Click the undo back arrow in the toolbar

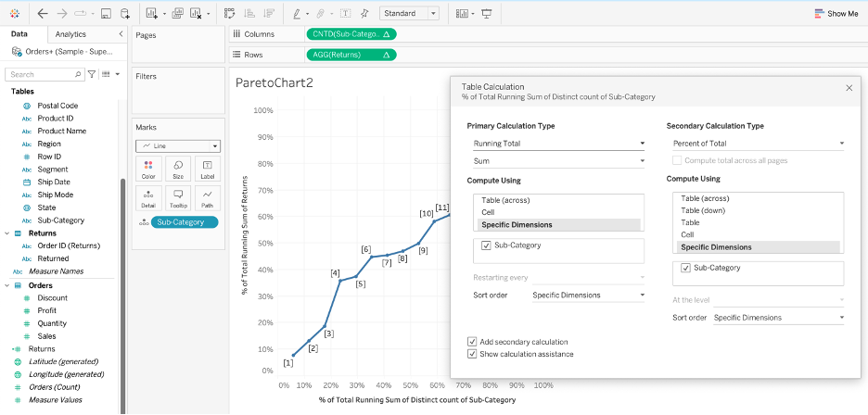(x=43, y=14)
